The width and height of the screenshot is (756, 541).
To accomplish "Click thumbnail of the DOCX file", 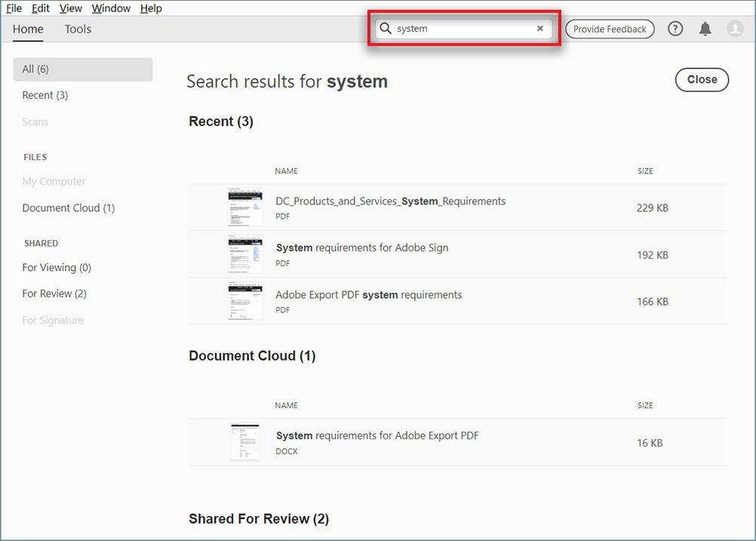I will [245, 442].
